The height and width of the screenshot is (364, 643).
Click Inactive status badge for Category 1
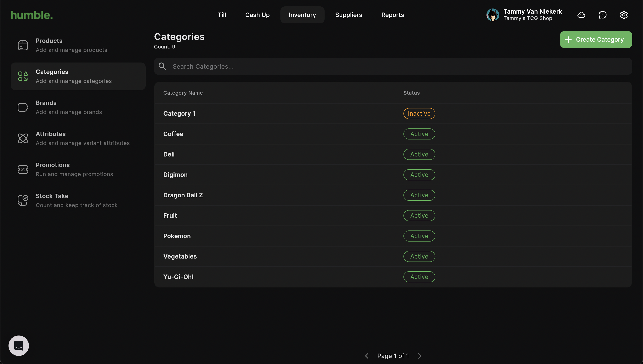pyautogui.click(x=419, y=114)
